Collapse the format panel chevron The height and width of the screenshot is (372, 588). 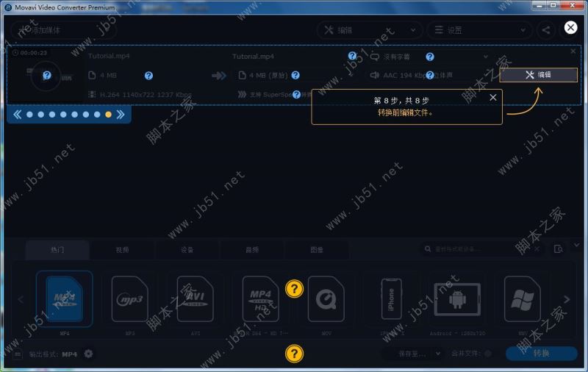tap(577, 245)
